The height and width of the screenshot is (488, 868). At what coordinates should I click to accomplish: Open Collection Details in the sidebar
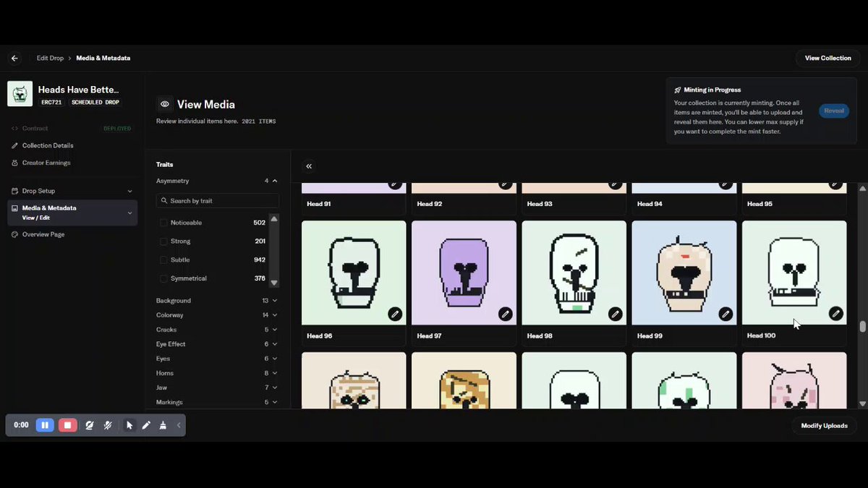point(48,145)
